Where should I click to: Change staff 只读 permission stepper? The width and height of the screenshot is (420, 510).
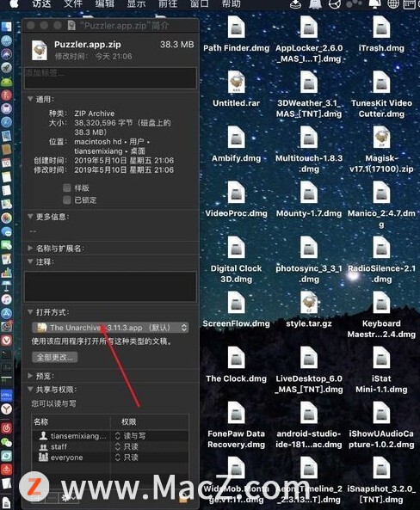pyautogui.click(x=118, y=446)
